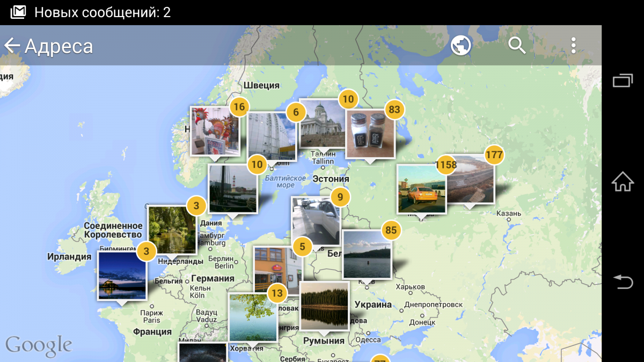
Task: Open the orange car photo cluster with 1158
Action: pyautogui.click(x=421, y=189)
